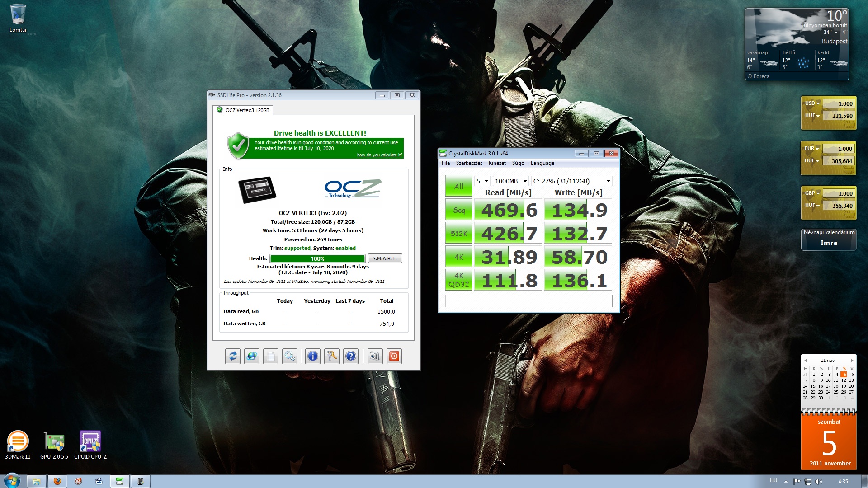The height and width of the screenshot is (488, 868).
Task: Open the volume speaker tray icon
Action: coord(819,481)
